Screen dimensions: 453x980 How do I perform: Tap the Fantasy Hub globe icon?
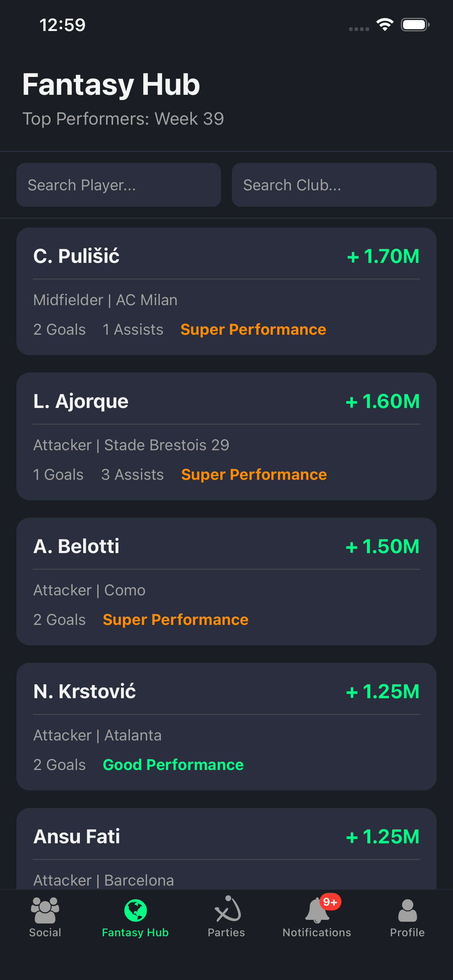pyautogui.click(x=136, y=910)
